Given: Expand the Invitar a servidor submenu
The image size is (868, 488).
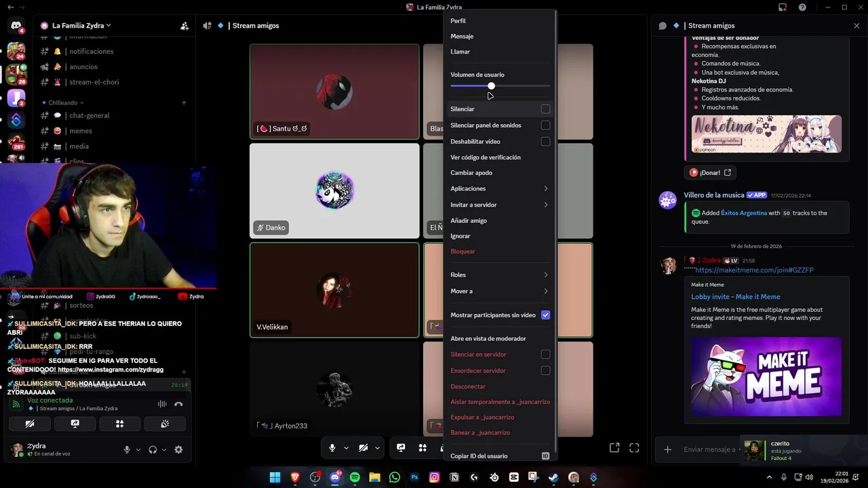Looking at the screenshot, I should click(x=500, y=205).
